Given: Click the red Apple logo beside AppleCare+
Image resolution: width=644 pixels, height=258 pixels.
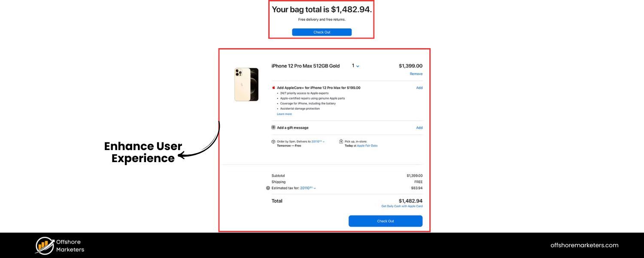Looking at the screenshot, I should (x=273, y=87).
